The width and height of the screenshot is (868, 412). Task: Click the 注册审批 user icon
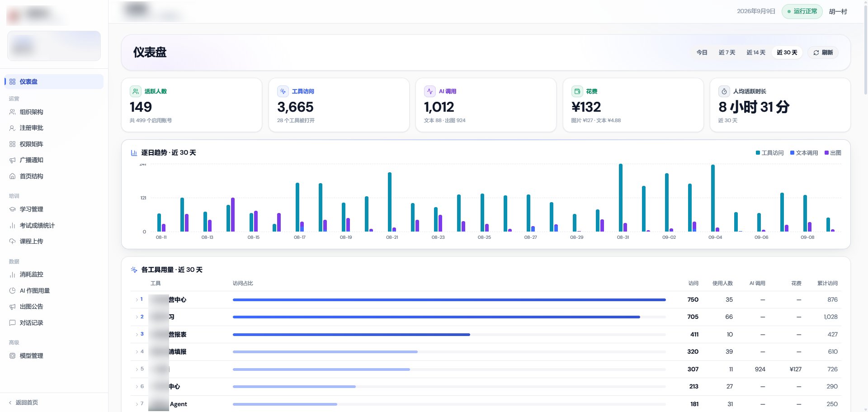click(x=12, y=128)
